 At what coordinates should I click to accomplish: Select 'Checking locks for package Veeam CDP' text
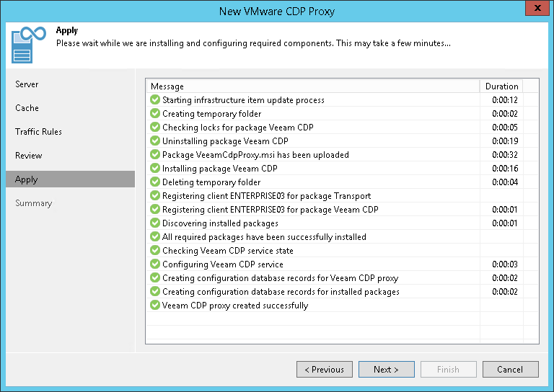pyautogui.click(x=238, y=128)
